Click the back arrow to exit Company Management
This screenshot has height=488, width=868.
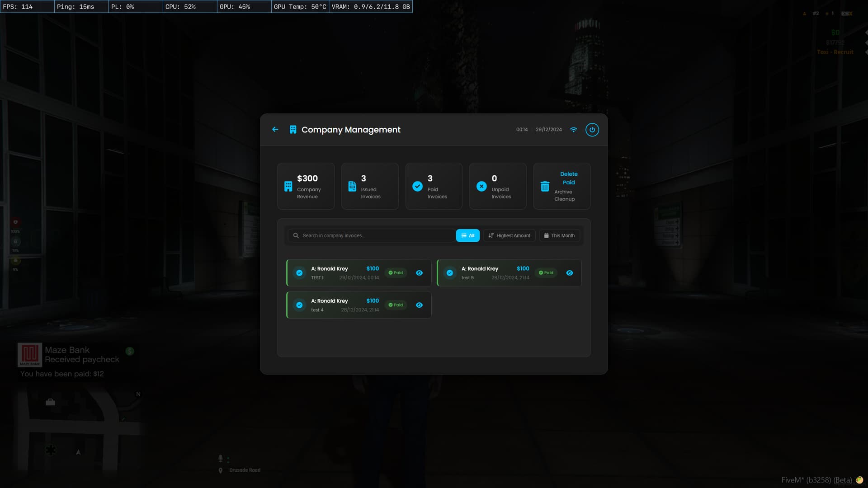[275, 130]
